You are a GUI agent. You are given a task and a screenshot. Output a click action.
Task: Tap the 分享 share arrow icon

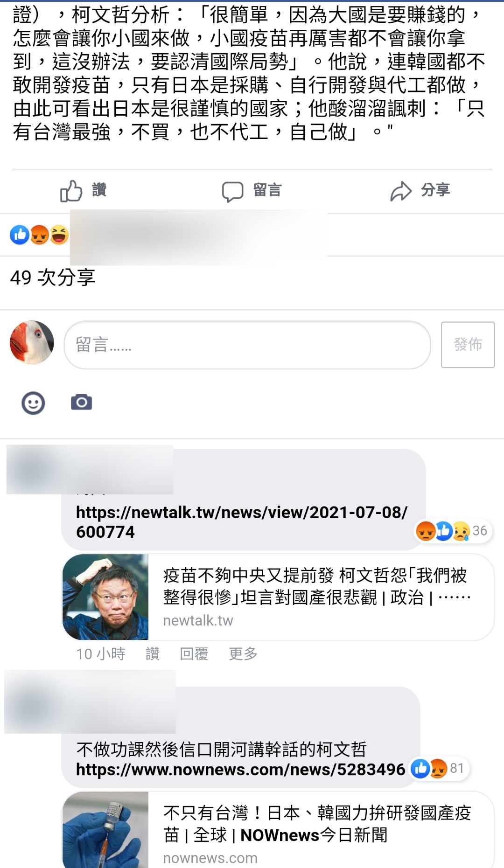pyautogui.click(x=401, y=191)
